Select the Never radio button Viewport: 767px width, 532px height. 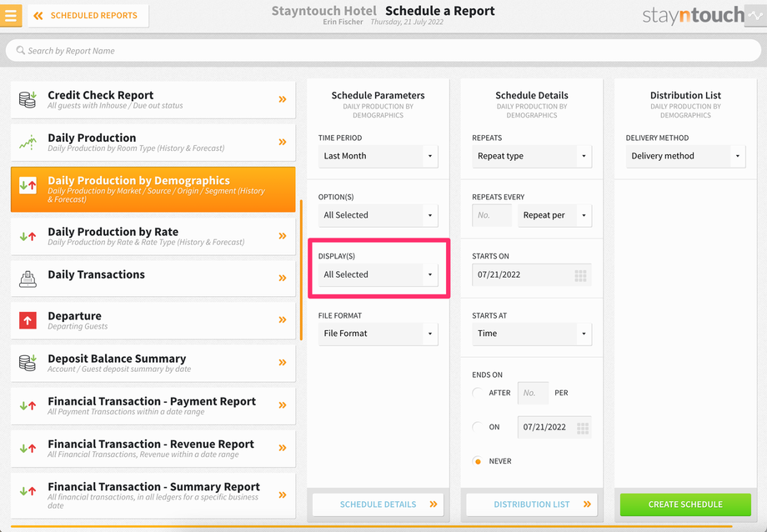(478, 461)
